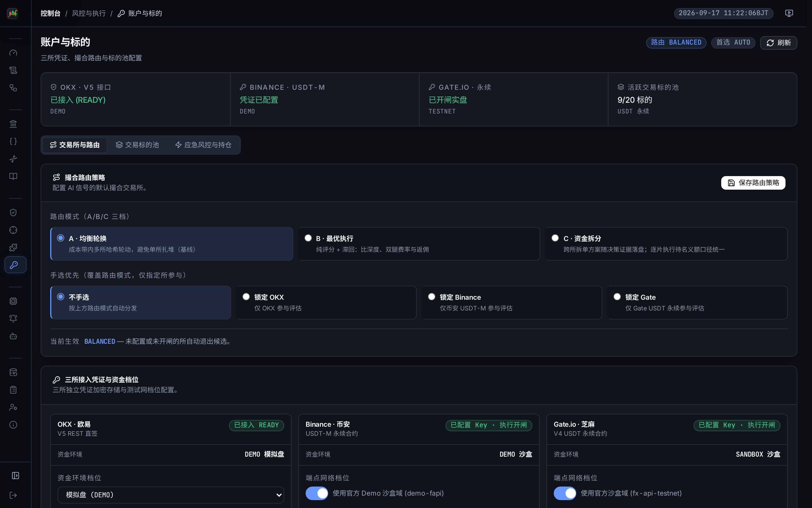The width and height of the screenshot is (812, 508).
Task: Open the workflow nodes icon in sidebar
Action: 14,88
